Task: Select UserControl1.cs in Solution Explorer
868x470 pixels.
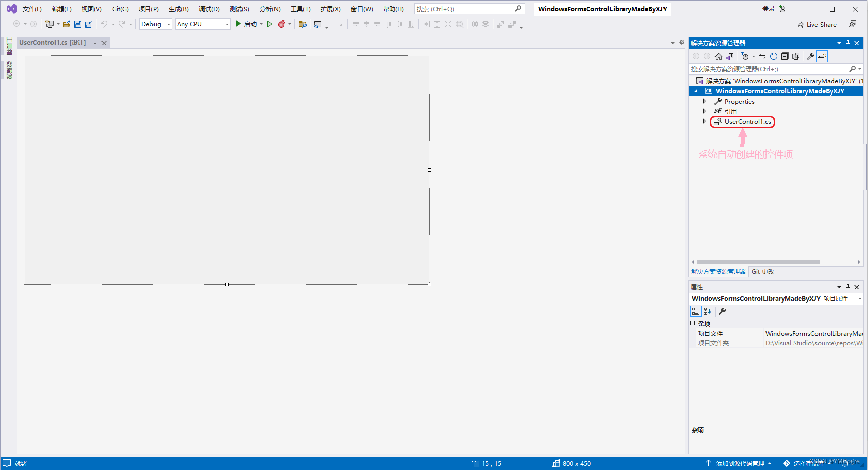Action: coord(747,122)
